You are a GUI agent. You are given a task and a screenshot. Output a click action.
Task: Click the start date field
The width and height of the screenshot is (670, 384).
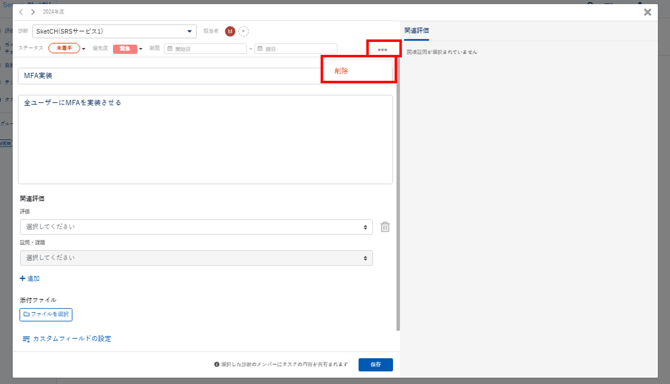[206, 49]
